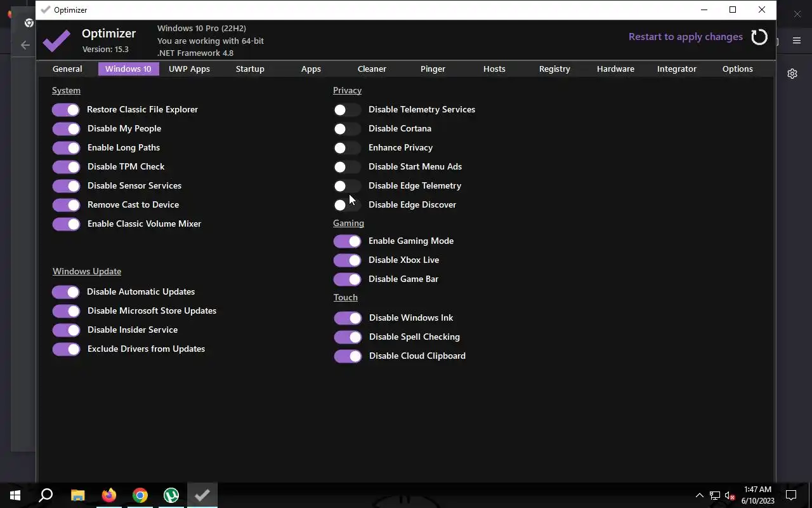Launch Google Chrome from taskbar
This screenshot has height=508, width=812.
[x=140, y=495]
